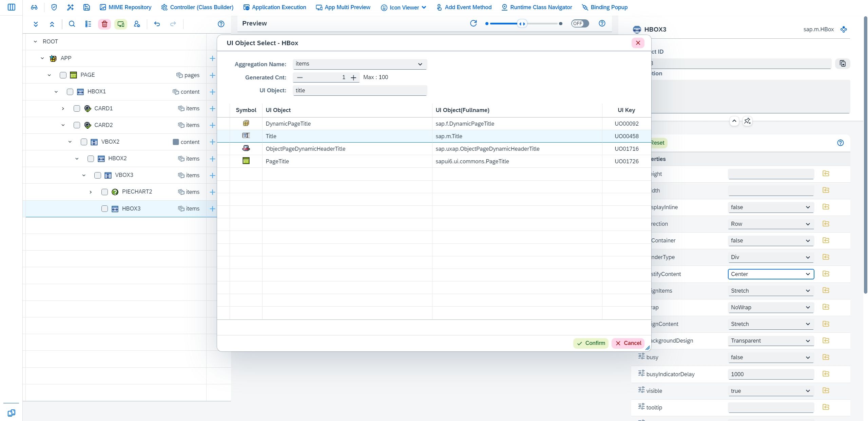Click the shield check icon in top toolbar
Screen dimensions: 868x421
pyautogui.click(x=54, y=7)
